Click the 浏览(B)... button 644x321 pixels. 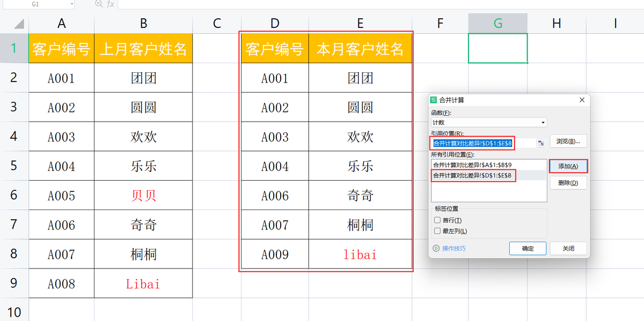(568, 141)
